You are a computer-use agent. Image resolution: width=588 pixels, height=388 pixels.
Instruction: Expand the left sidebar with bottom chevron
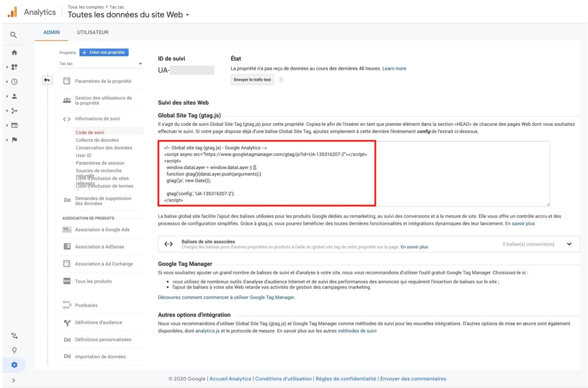pyautogui.click(x=13, y=380)
